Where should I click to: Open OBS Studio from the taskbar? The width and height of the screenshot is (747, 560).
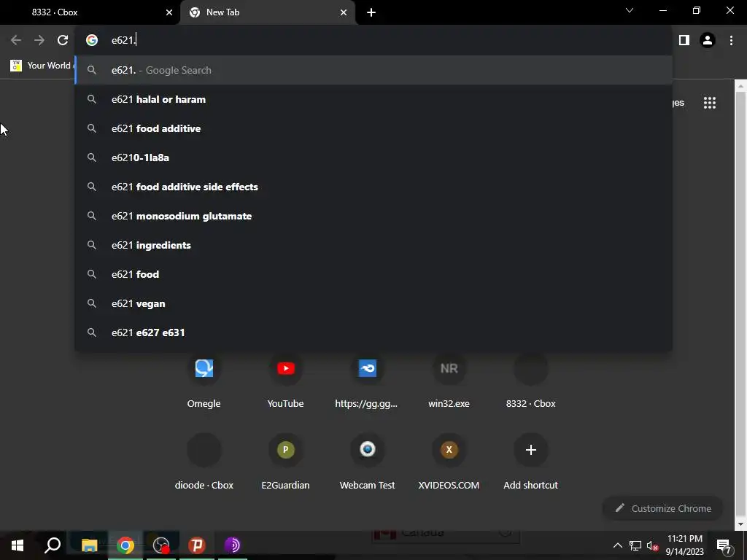tap(161, 545)
